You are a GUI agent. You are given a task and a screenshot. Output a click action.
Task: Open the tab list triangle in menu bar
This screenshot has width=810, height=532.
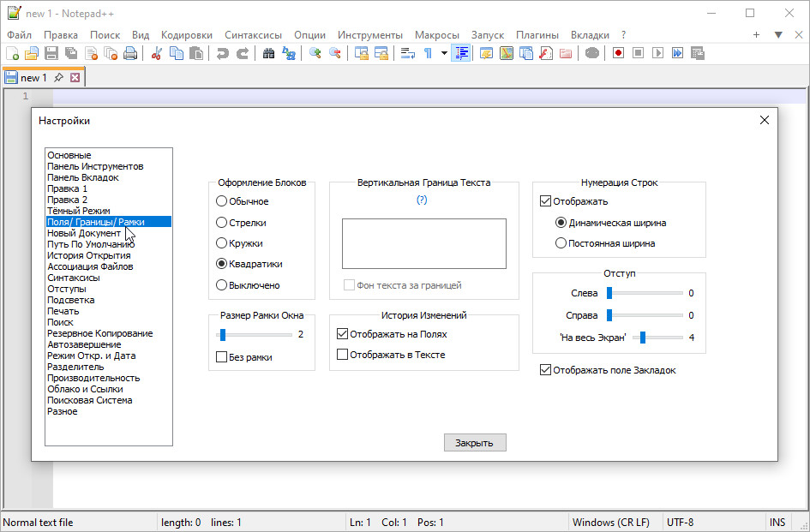click(x=778, y=35)
